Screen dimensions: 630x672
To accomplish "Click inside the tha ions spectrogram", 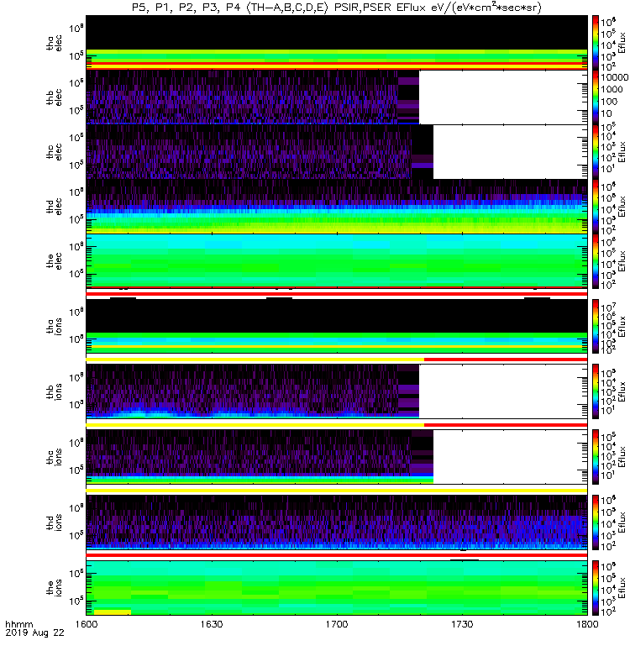I will click(337, 326).
